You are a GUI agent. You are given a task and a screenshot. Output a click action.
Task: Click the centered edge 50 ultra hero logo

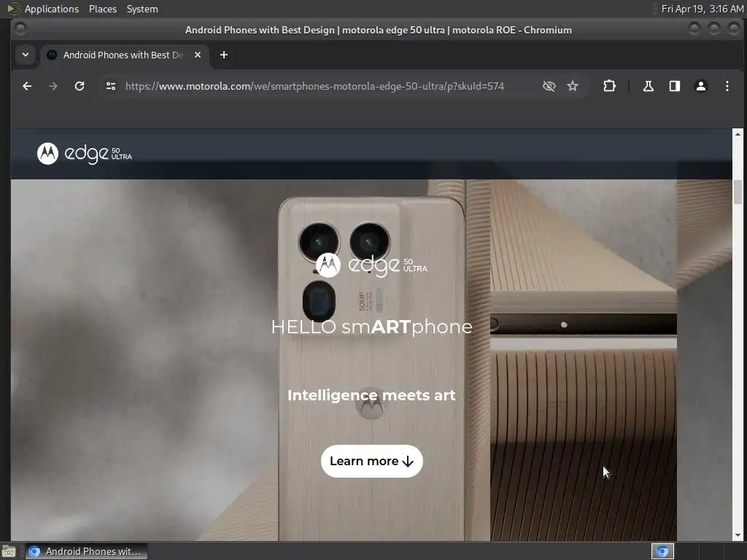pyautogui.click(x=371, y=265)
